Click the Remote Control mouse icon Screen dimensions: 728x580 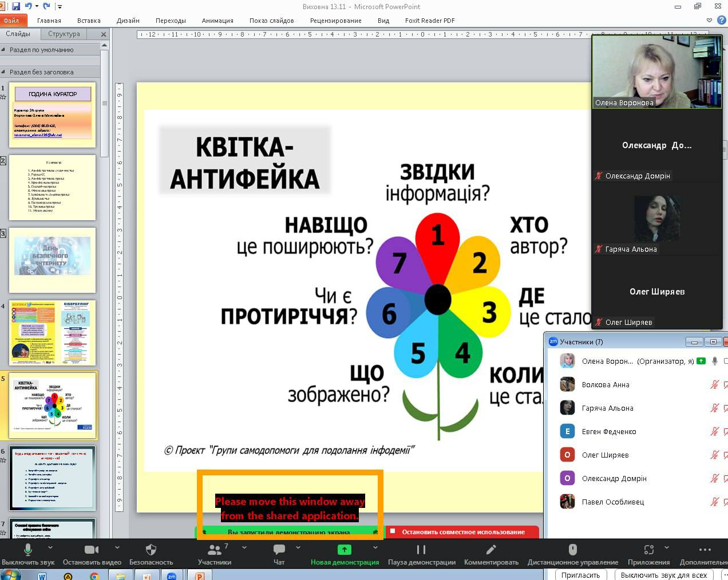click(572, 550)
